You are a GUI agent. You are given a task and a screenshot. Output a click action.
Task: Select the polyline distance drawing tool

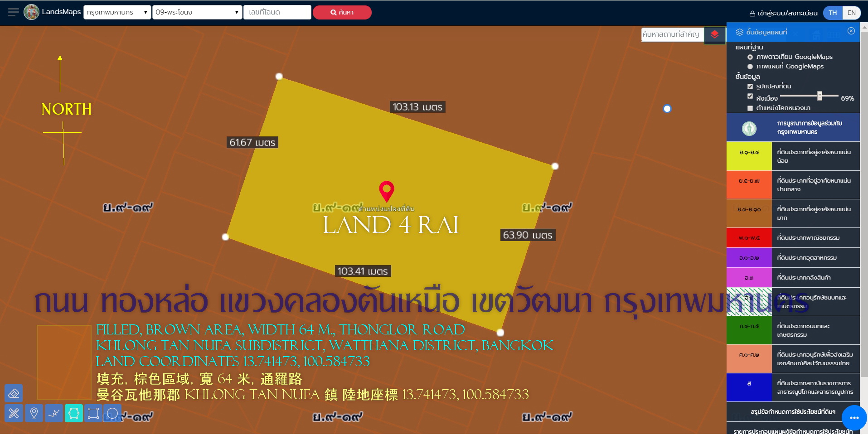(x=54, y=413)
